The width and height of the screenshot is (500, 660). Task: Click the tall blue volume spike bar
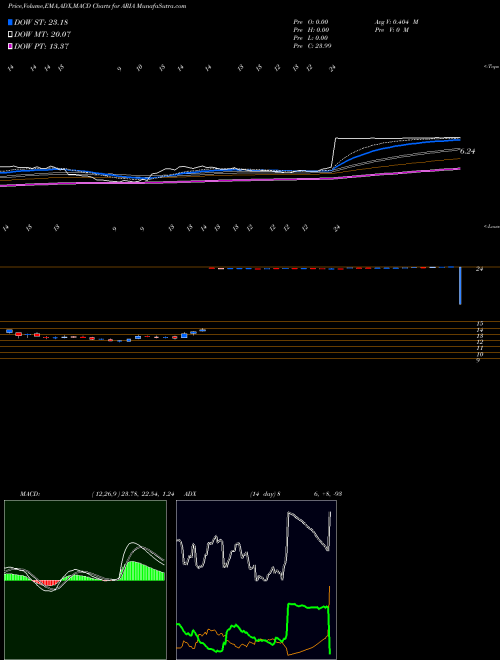[460, 285]
